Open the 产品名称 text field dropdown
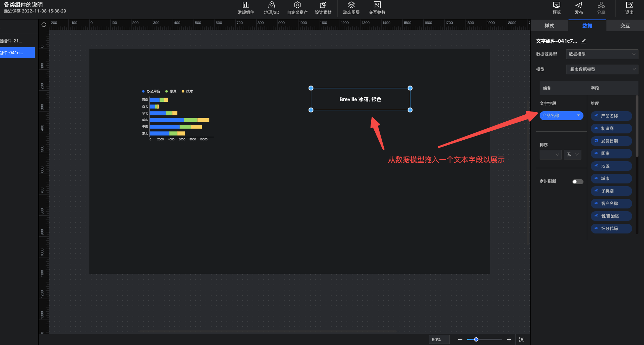The width and height of the screenshot is (644, 345). 578,116
